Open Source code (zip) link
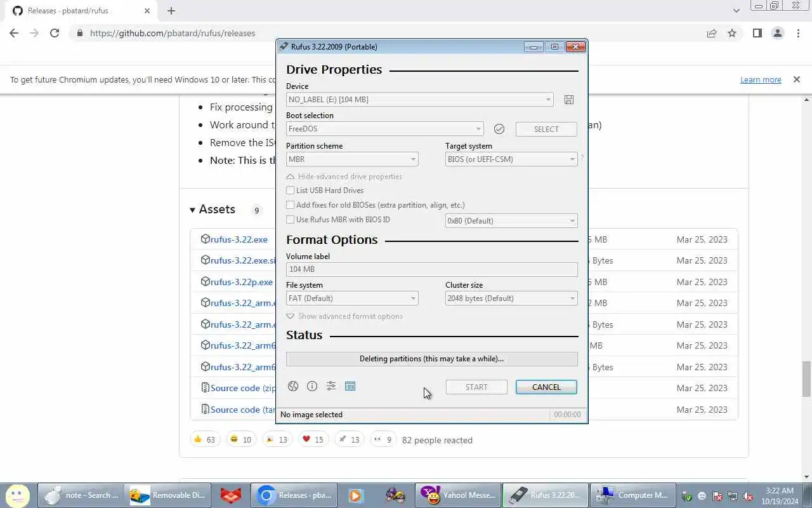Screen dimensions: 812x508 click(244, 388)
